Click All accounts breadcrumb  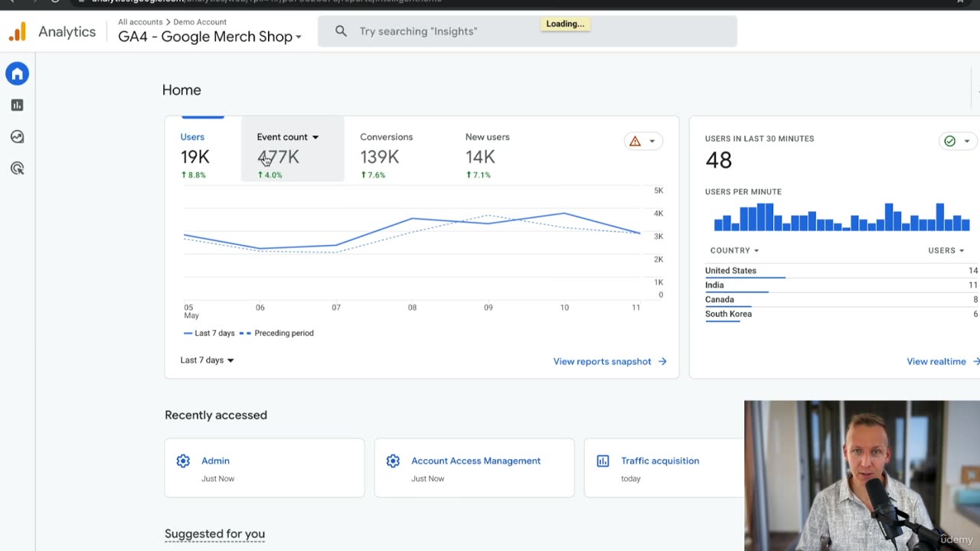(x=140, y=22)
